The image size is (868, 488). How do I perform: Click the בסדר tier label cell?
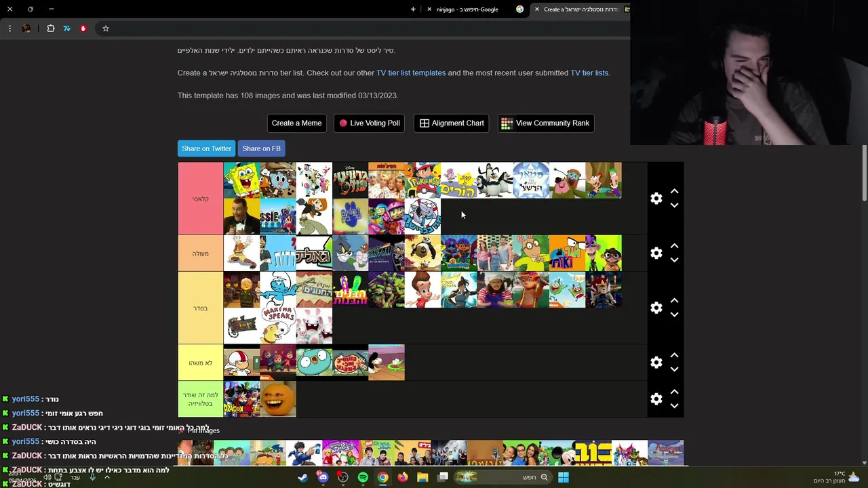201,308
